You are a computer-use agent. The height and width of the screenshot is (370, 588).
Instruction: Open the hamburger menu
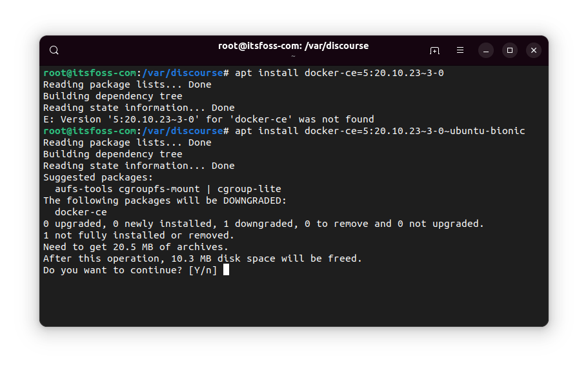pyautogui.click(x=460, y=50)
